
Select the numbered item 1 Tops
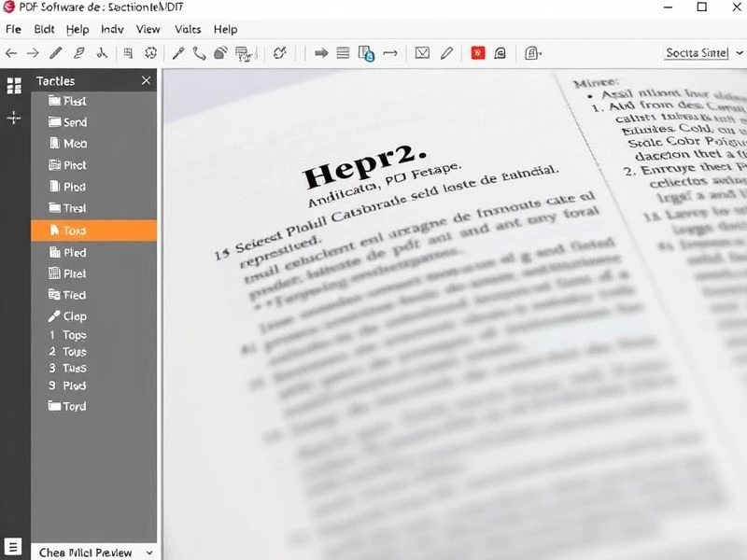[94, 335]
